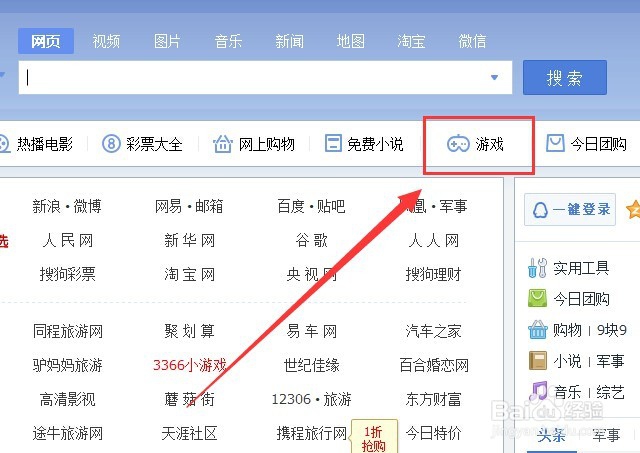640x453 pixels.
Task: Visit the 聚划算 link
Action: [189, 331]
